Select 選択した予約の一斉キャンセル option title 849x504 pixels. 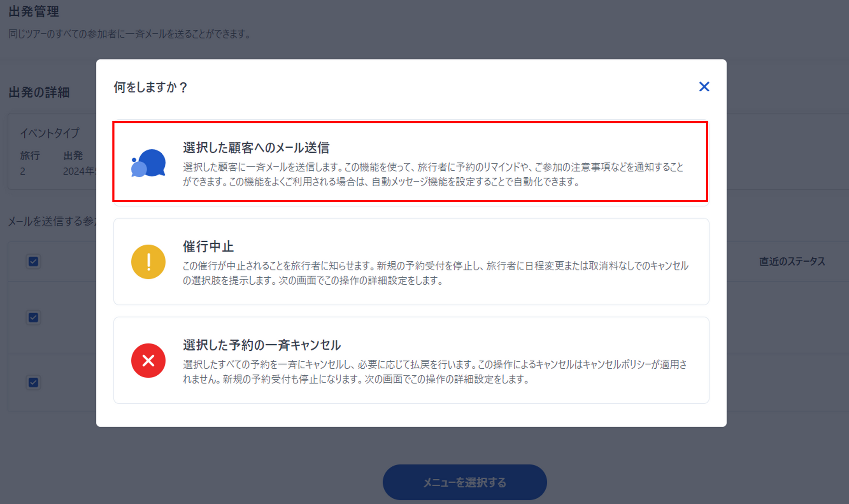[x=262, y=345]
